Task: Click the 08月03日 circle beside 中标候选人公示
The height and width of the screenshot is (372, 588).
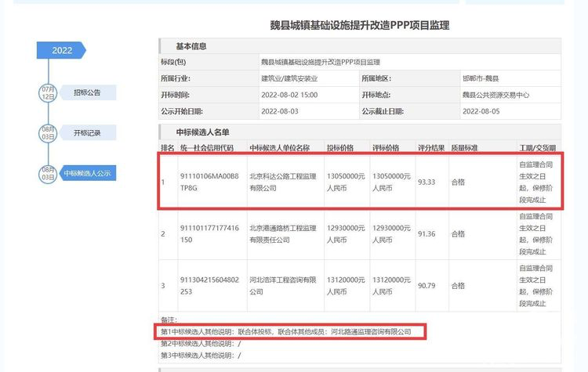Action: pyautogui.click(x=48, y=173)
